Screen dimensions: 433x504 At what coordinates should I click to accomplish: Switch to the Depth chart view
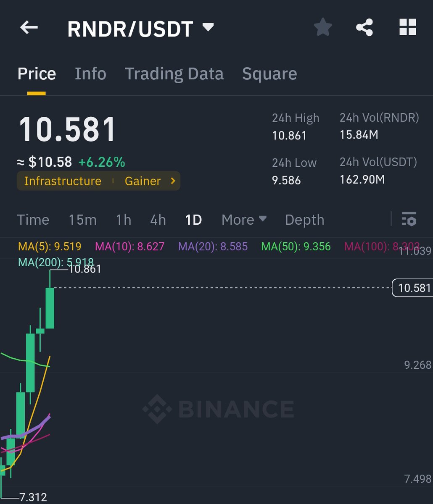305,220
